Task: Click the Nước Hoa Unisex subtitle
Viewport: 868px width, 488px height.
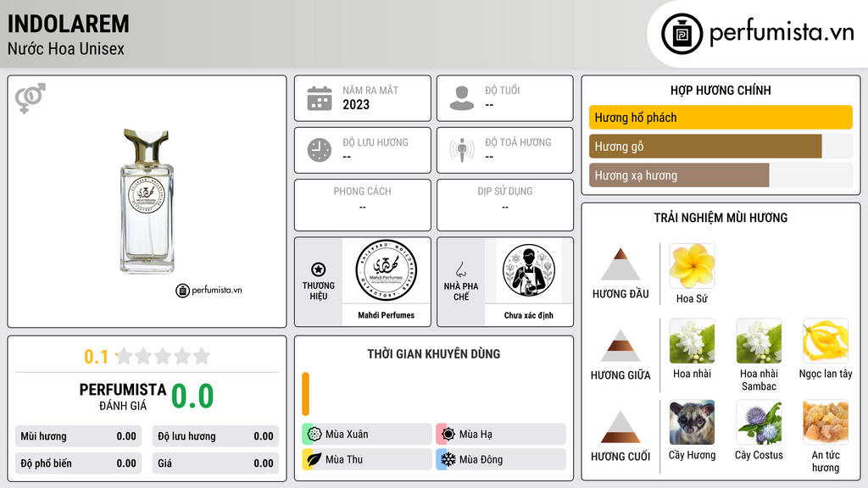Action: 66,48
